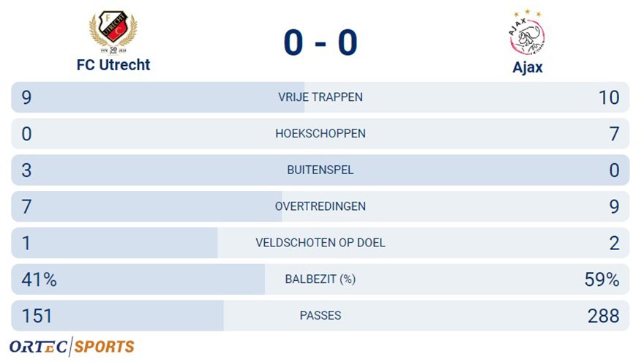This screenshot has width=644, height=362.
Task: Click the Balbezit (%) label
Action: pos(321,279)
